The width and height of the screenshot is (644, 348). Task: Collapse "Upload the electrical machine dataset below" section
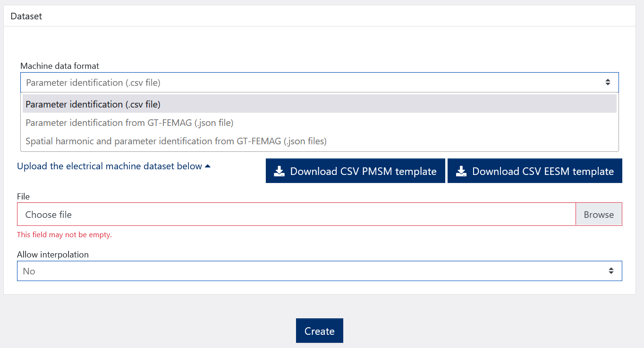(110, 166)
